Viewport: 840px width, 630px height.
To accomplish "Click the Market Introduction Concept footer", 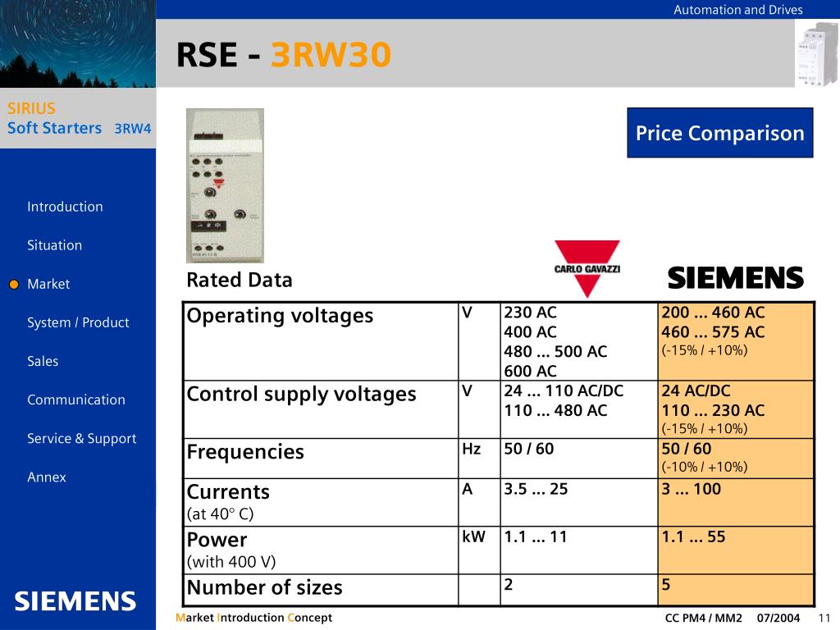I will [254, 618].
